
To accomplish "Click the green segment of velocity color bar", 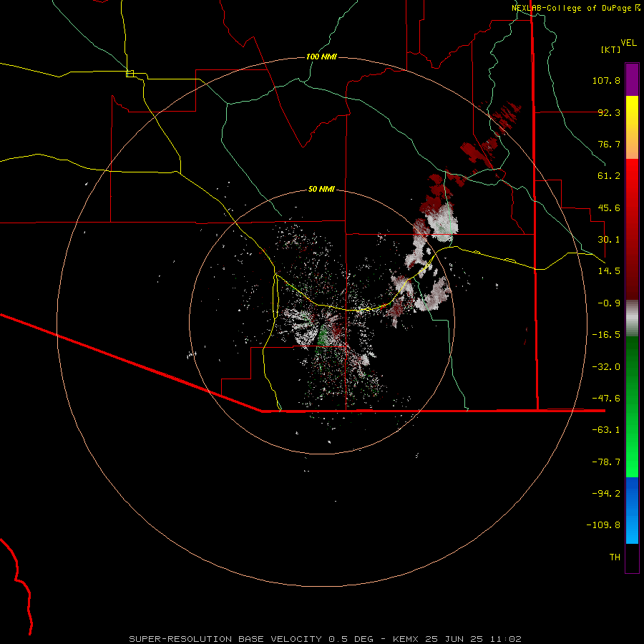I will point(632,406).
